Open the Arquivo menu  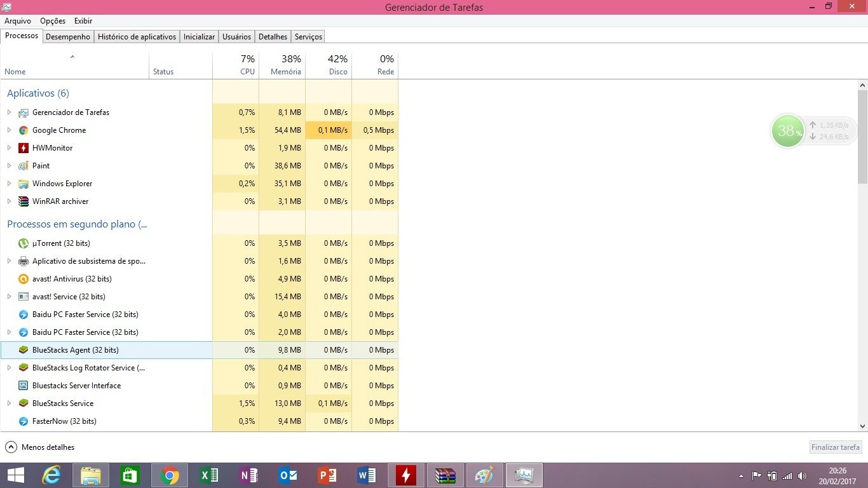tap(18, 21)
